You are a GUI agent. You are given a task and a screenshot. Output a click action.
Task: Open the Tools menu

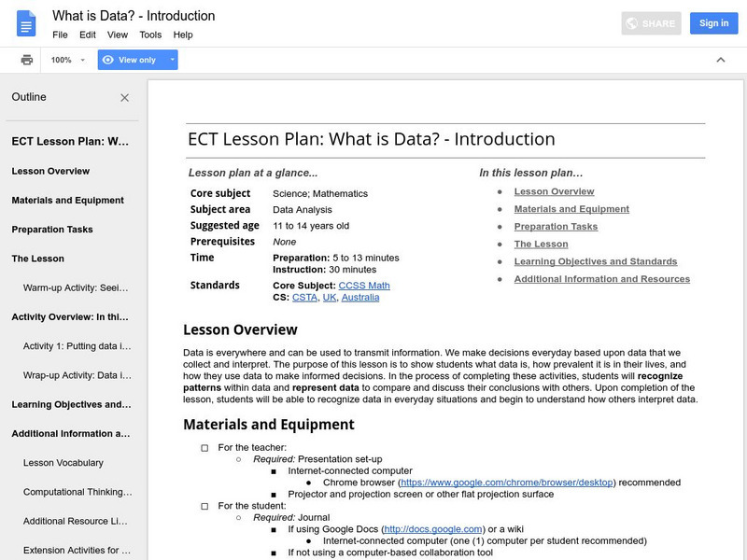[x=150, y=35]
